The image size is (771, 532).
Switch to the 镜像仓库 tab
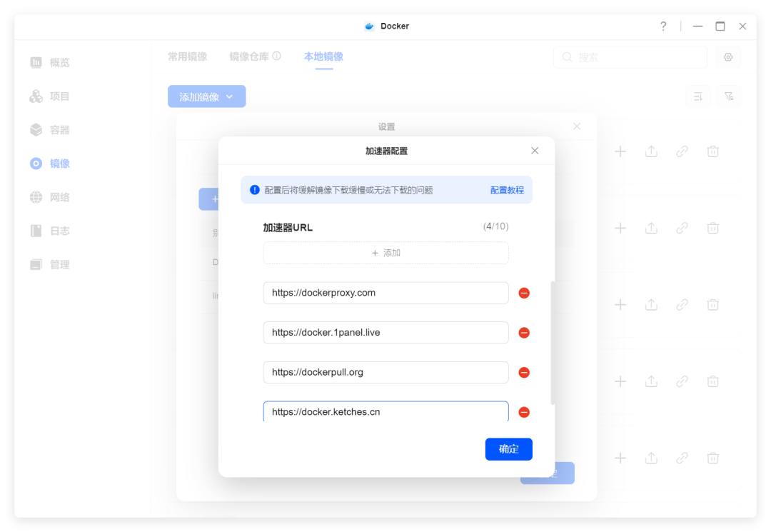[x=249, y=56]
